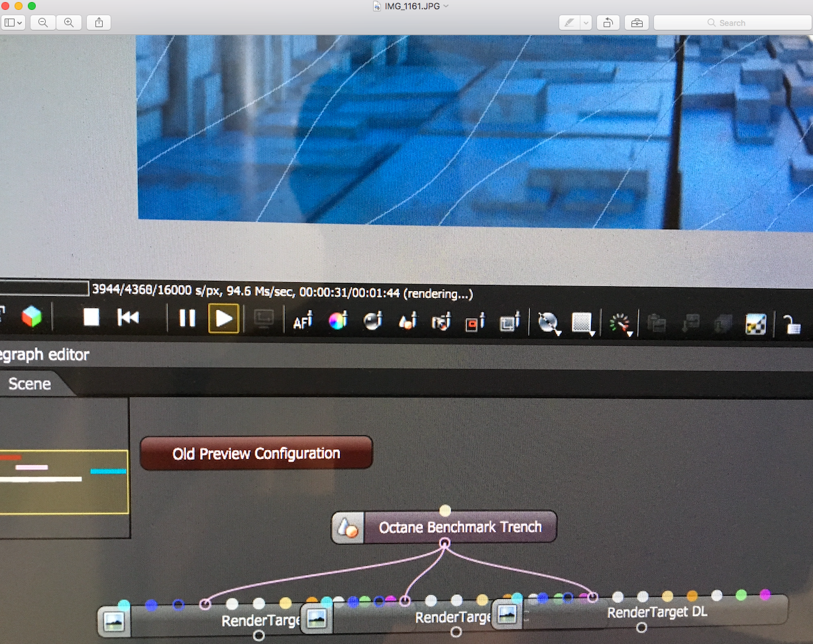
Task: Click Preview's Search field
Action: pos(733,23)
